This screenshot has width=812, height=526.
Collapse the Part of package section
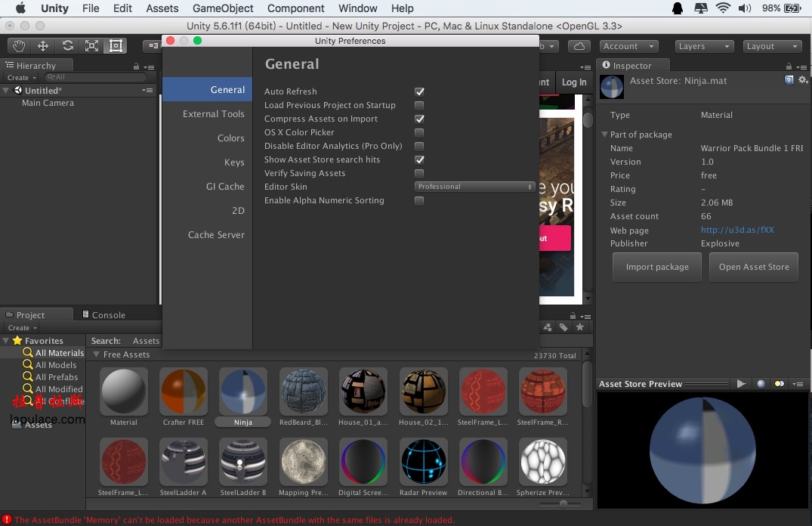click(605, 135)
